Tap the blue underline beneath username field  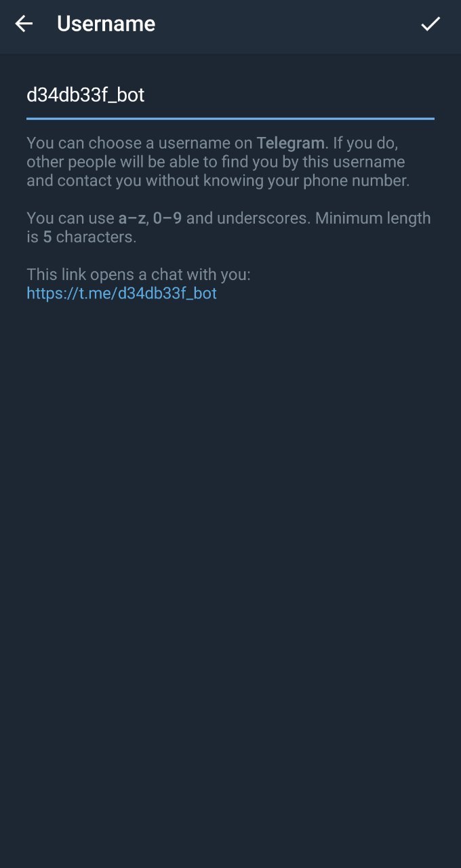[x=230, y=119]
